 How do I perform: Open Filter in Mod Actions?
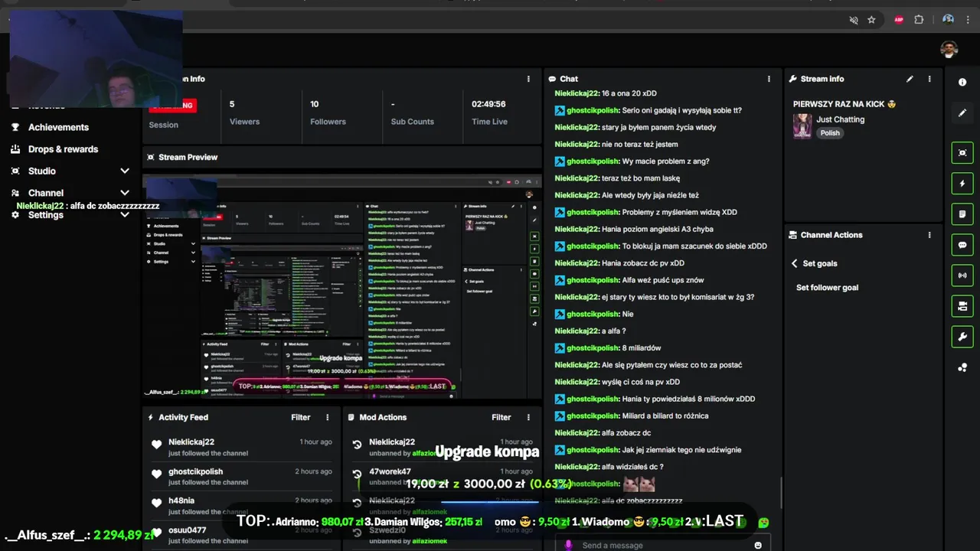[501, 417]
